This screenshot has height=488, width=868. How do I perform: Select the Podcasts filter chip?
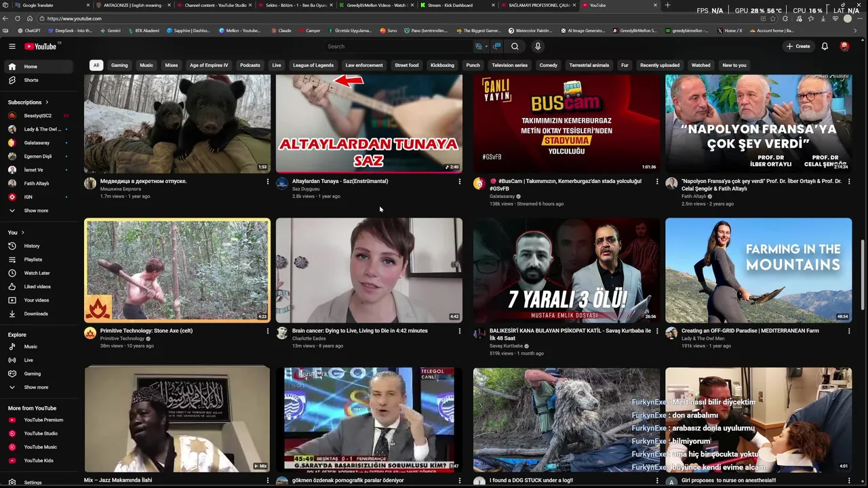pyautogui.click(x=250, y=65)
